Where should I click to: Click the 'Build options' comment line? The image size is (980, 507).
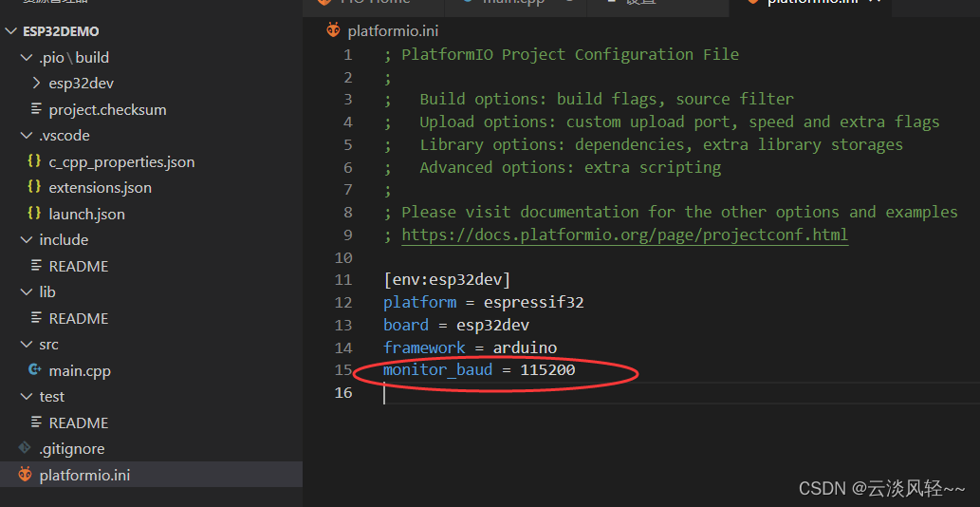(589, 100)
